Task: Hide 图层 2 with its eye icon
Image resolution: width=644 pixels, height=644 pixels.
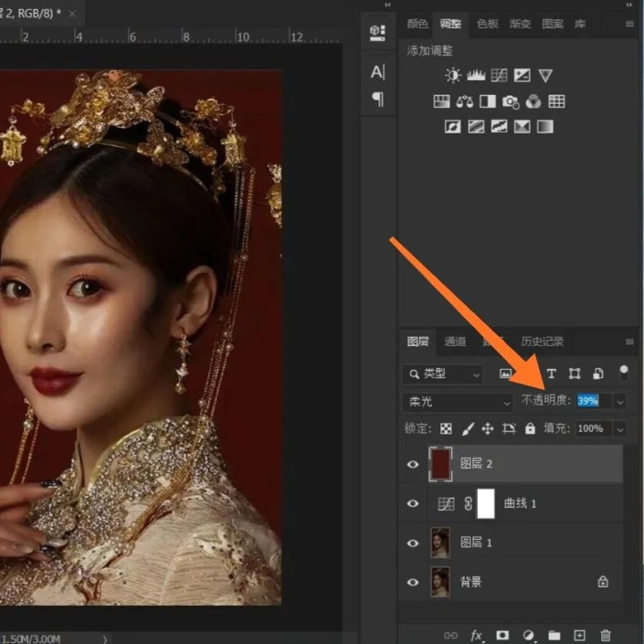Action: (413, 465)
